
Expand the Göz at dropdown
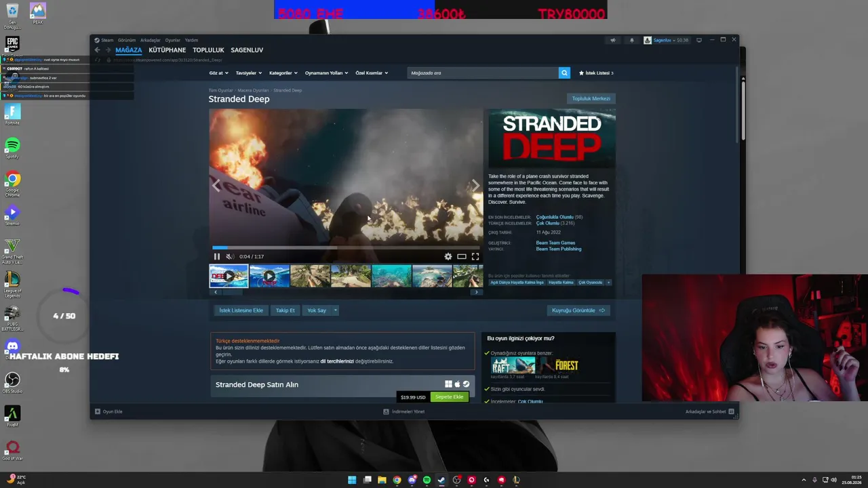point(219,73)
